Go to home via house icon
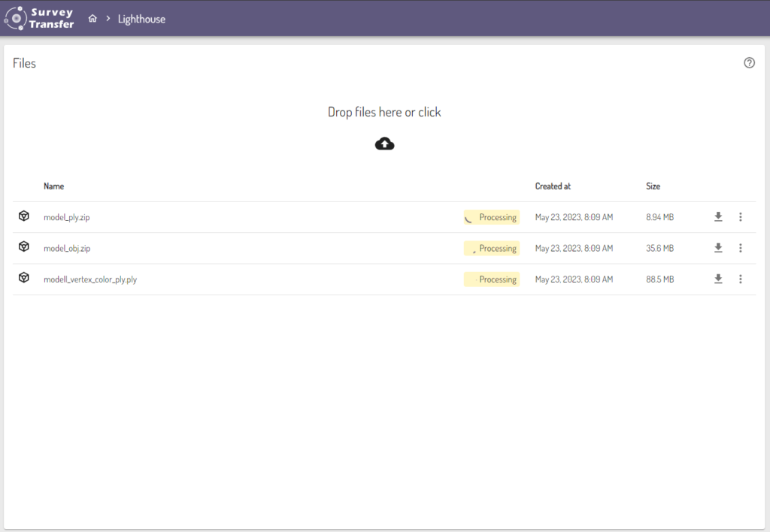770x532 pixels. 92,19
